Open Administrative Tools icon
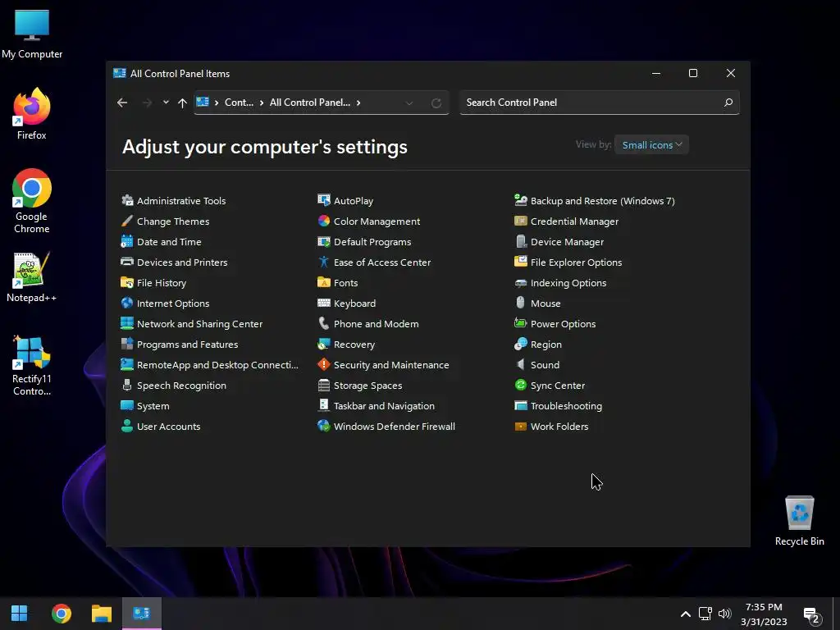 tap(127, 201)
